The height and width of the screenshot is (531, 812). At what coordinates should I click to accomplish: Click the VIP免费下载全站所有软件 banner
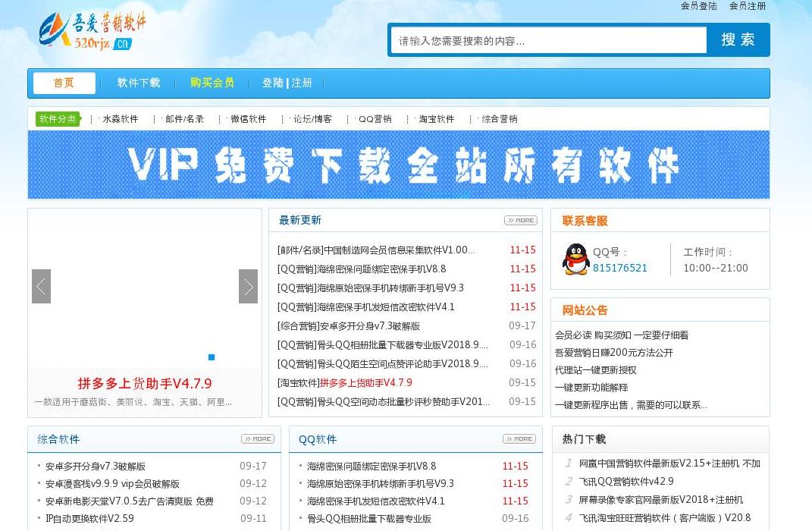[x=399, y=165]
